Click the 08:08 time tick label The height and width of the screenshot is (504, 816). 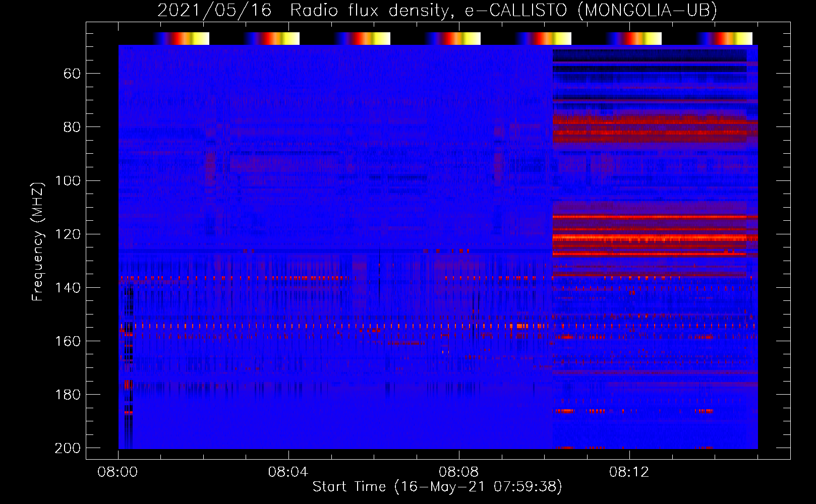(x=458, y=472)
